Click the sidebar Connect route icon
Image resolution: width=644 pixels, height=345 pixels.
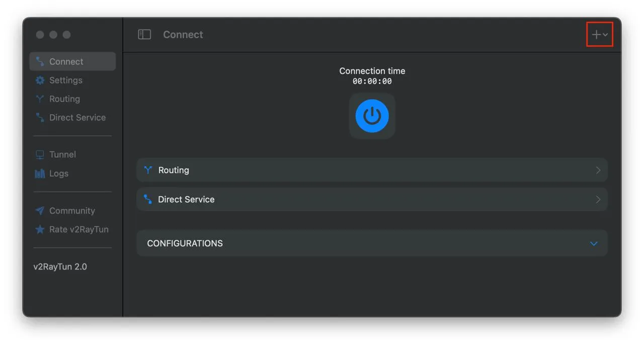click(40, 61)
